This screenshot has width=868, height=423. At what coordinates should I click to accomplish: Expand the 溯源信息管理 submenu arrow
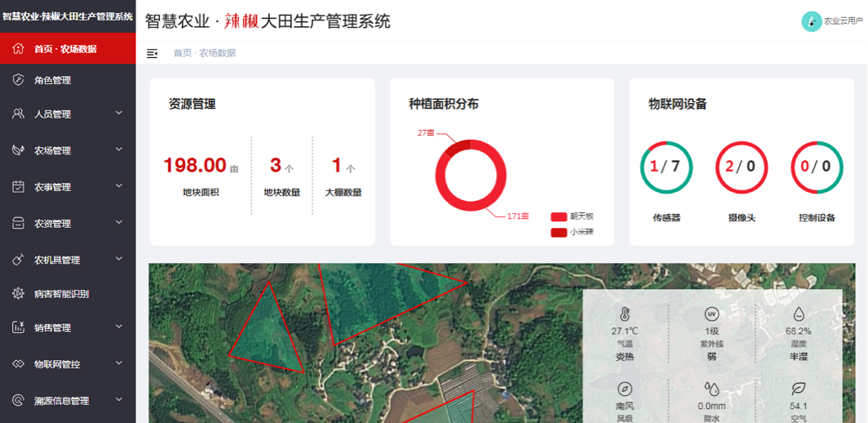coord(119,400)
